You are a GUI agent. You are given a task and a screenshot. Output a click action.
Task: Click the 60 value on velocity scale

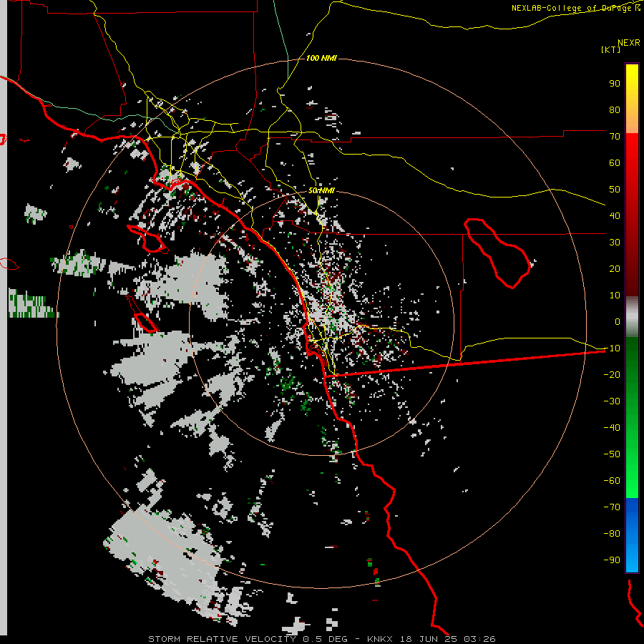[615, 162]
